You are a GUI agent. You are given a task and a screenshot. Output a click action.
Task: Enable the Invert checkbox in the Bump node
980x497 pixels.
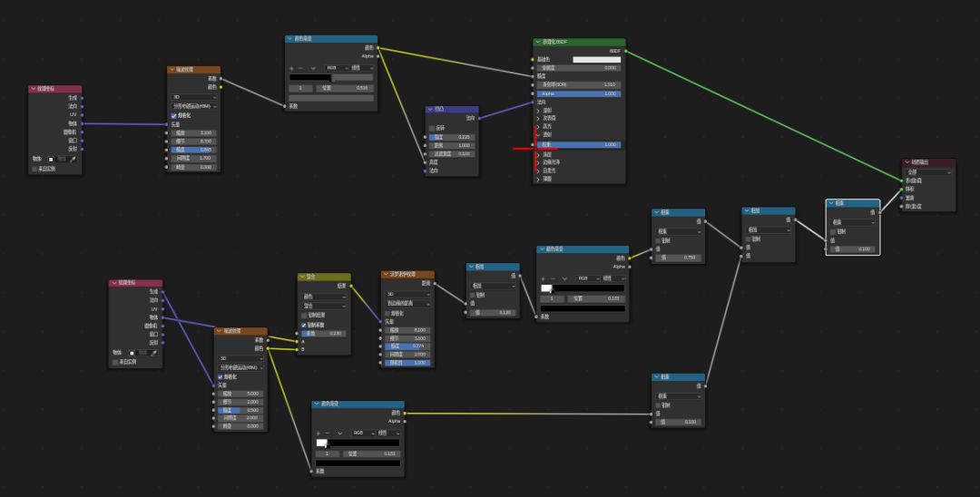coord(432,128)
